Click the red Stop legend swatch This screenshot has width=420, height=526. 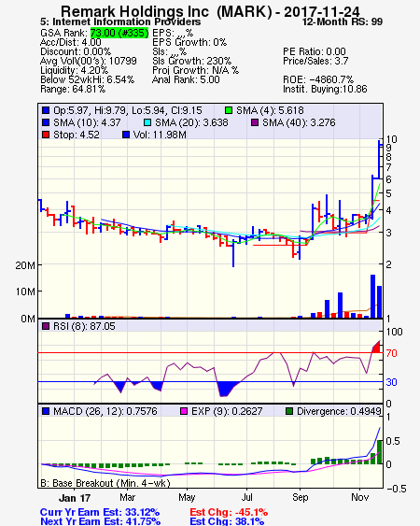46,135
